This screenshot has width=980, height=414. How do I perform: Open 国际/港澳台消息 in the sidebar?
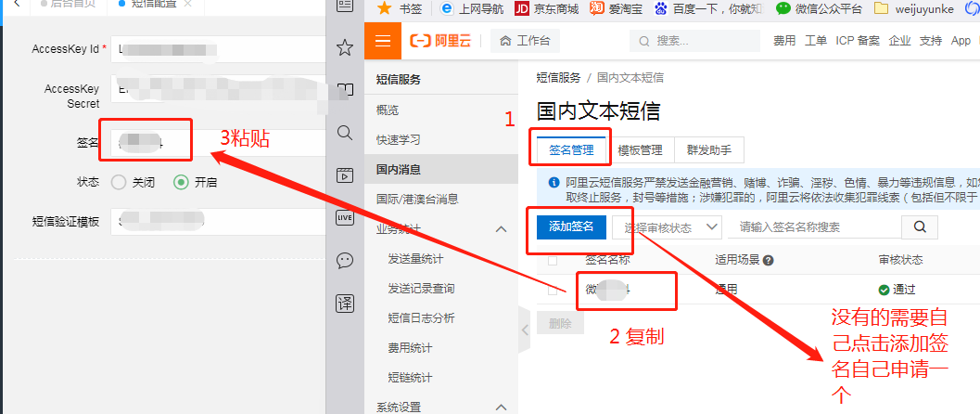[x=417, y=199]
